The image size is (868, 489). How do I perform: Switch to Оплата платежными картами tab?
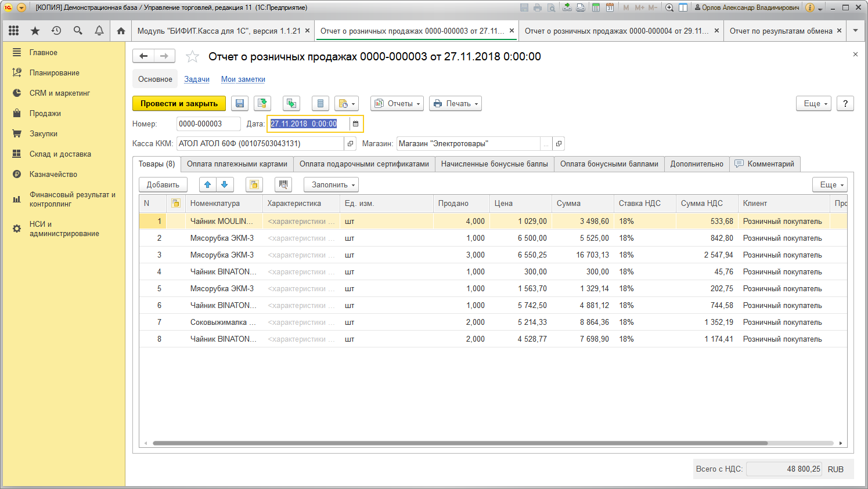pyautogui.click(x=237, y=164)
